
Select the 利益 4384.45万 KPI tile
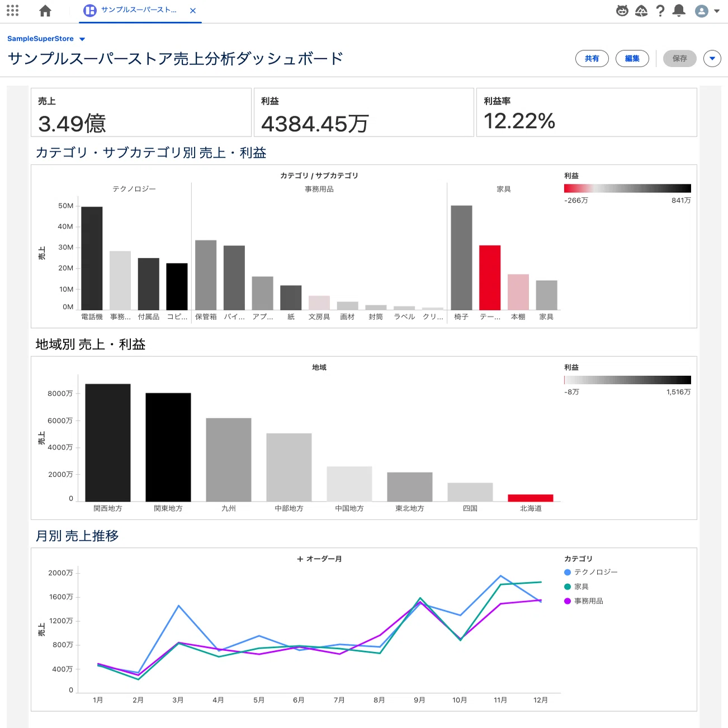point(364,112)
